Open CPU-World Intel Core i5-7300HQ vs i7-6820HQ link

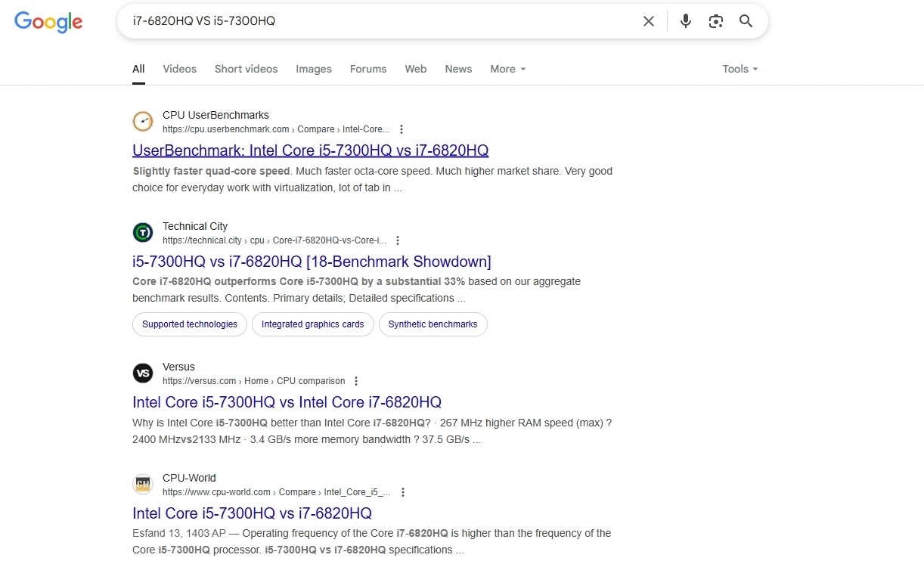[252, 513]
